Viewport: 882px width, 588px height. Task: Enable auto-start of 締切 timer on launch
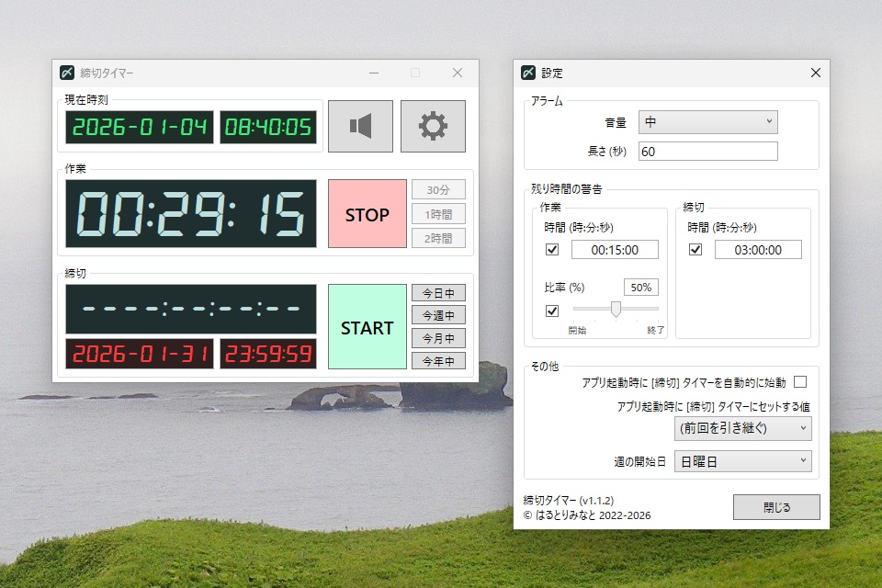(801, 381)
